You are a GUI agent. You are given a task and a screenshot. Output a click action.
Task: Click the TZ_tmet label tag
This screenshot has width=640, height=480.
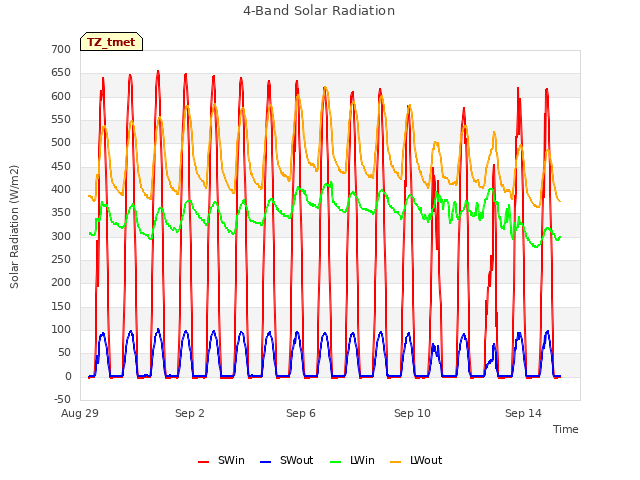111,42
